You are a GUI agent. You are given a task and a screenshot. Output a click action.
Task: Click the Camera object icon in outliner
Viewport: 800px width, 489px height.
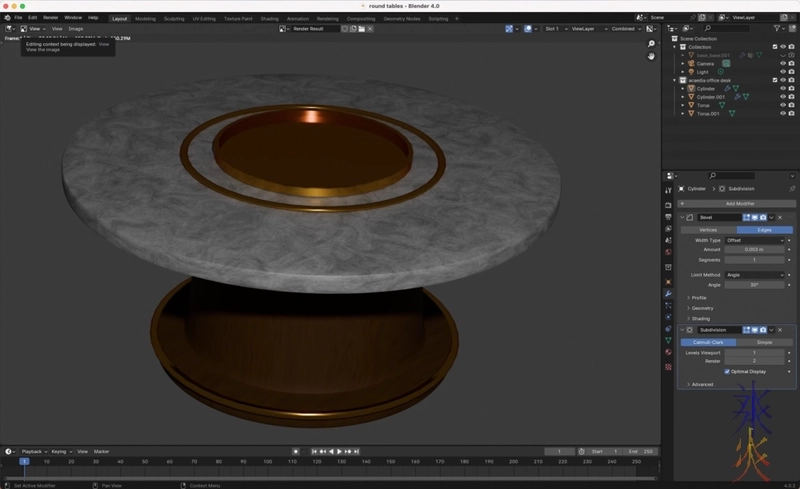tap(691, 63)
